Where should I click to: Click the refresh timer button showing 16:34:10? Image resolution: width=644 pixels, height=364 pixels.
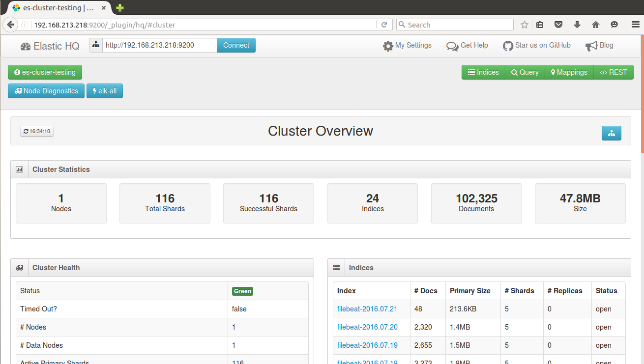point(37,131)
